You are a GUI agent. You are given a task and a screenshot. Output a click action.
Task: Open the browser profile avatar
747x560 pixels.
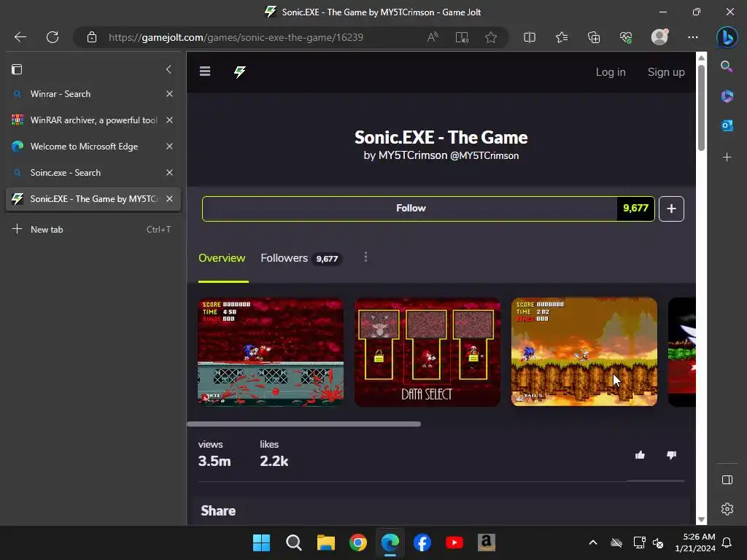(659, 37)
